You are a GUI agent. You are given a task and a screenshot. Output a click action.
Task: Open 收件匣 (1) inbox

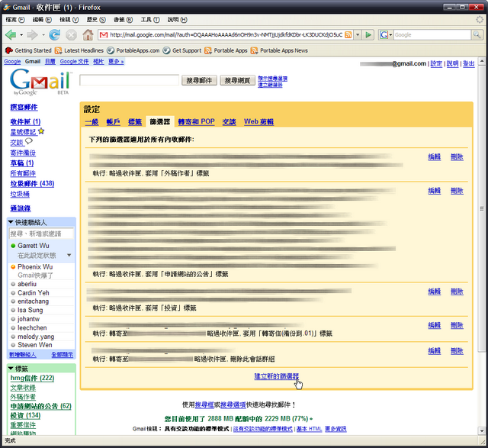[25, 122]
